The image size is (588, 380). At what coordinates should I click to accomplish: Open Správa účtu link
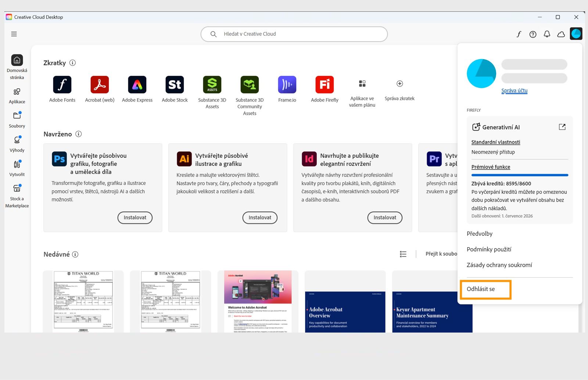pos(514,90)
